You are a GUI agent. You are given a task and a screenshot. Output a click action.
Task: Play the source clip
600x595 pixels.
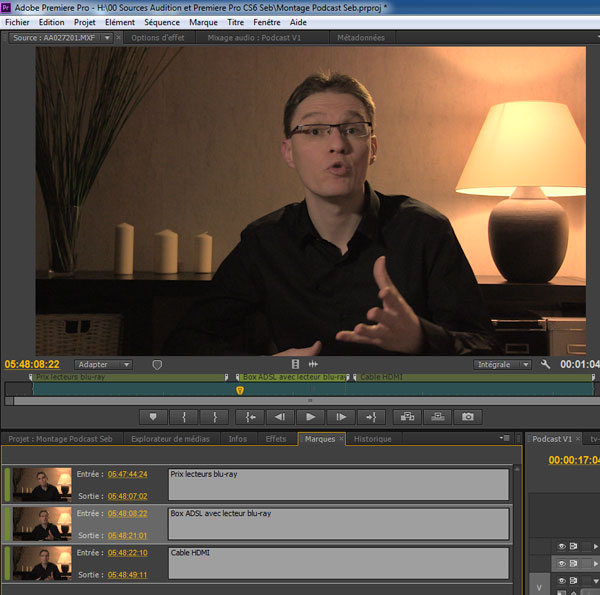311,416
